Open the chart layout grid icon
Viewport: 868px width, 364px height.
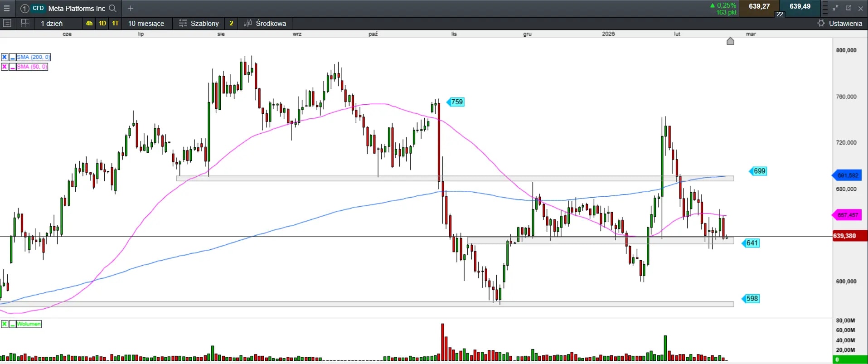(25, 23)
